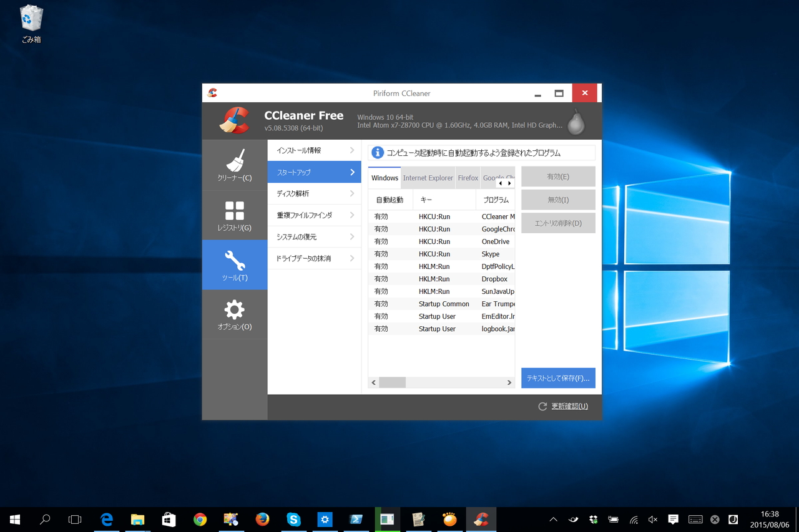
Task: Select the Dropbox startup entry row
Action: coord(441,279)
